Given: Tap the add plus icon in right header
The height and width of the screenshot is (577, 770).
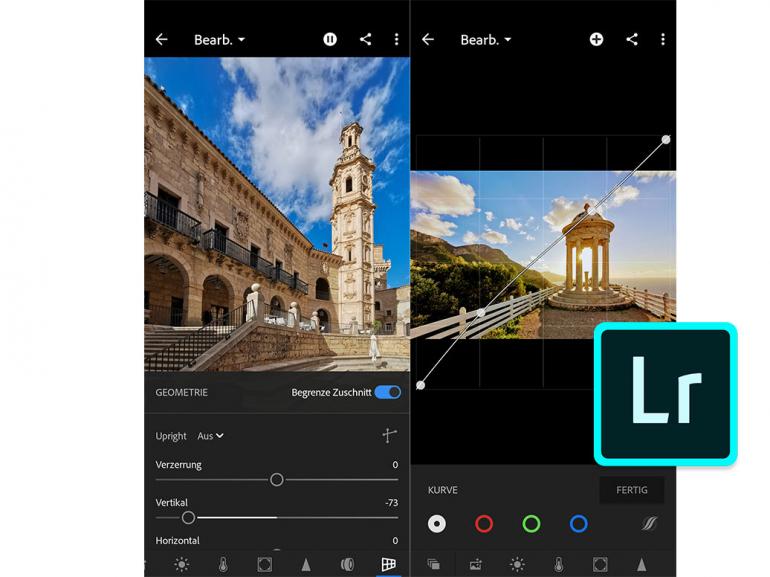Looking at the screenshot, I should tap(596, 39).
